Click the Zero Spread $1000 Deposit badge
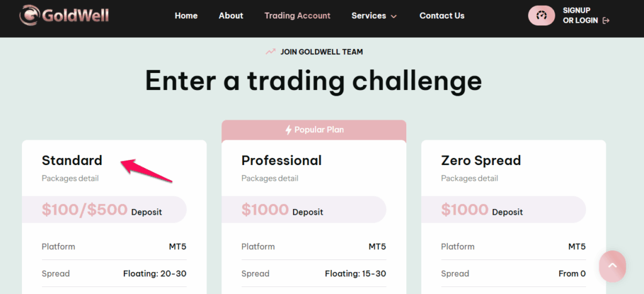 504,210
